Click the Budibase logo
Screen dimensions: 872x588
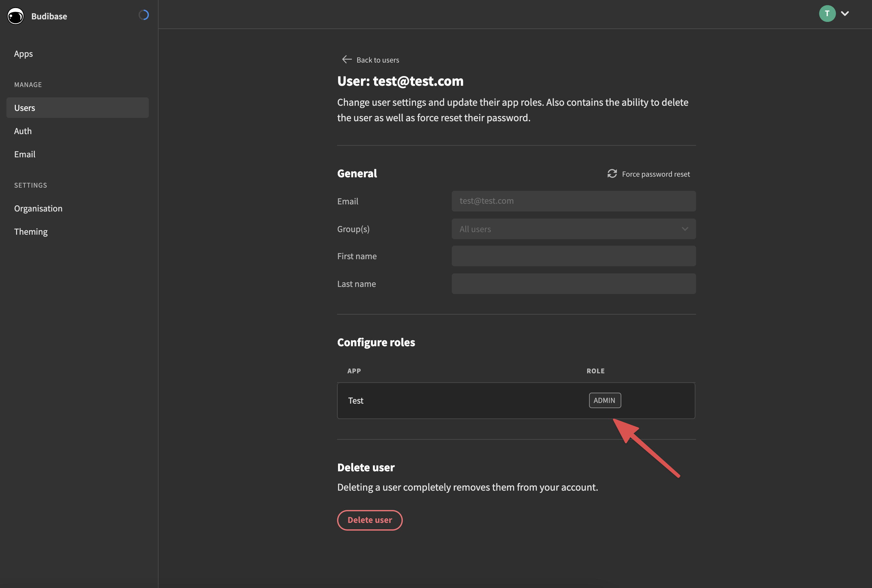tap(15, 16)
